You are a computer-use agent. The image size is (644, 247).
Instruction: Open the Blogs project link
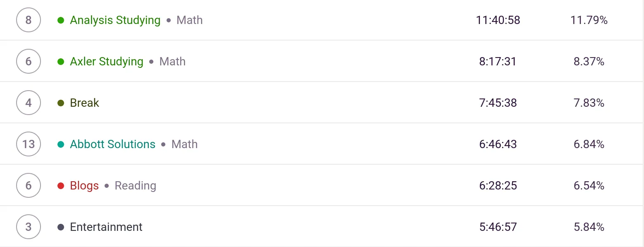coord(84,185)
